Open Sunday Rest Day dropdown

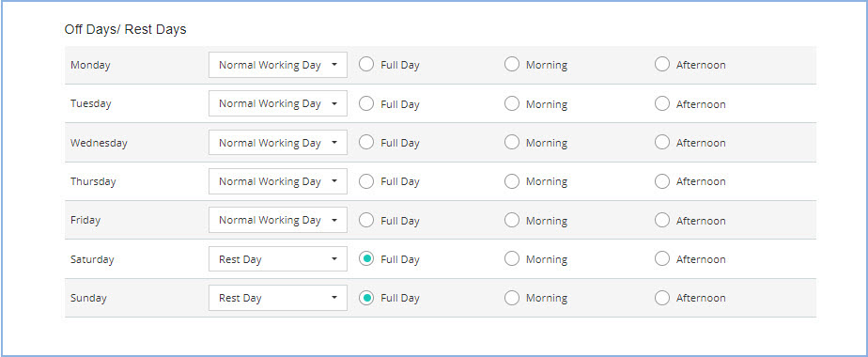click(x=278, y=298)
